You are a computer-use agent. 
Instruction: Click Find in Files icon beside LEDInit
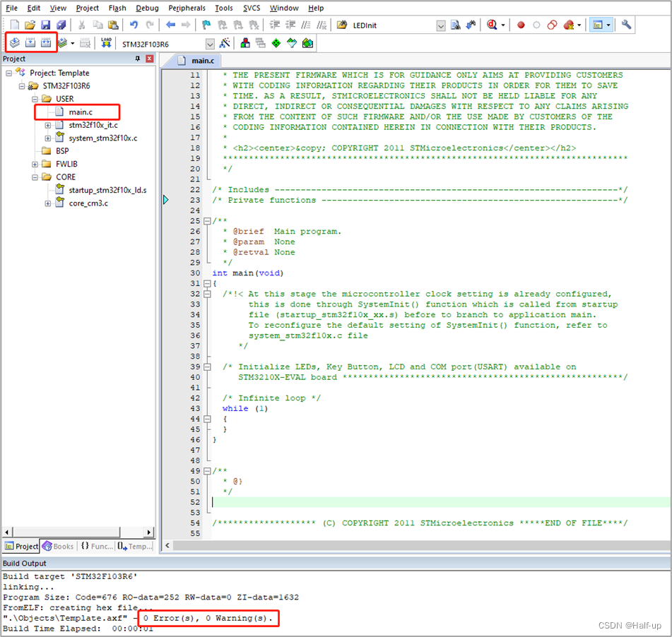(341, 25)
